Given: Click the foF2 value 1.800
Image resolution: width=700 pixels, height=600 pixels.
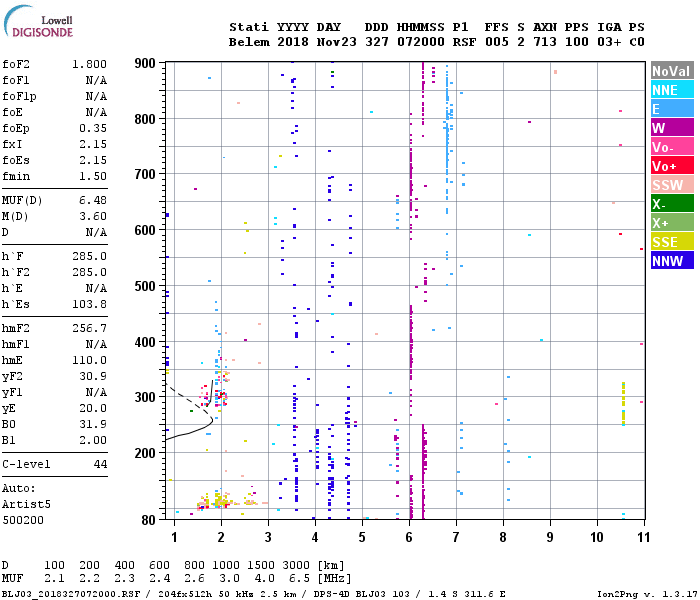Looking at the screenshot, I should [x=89, y=64].
